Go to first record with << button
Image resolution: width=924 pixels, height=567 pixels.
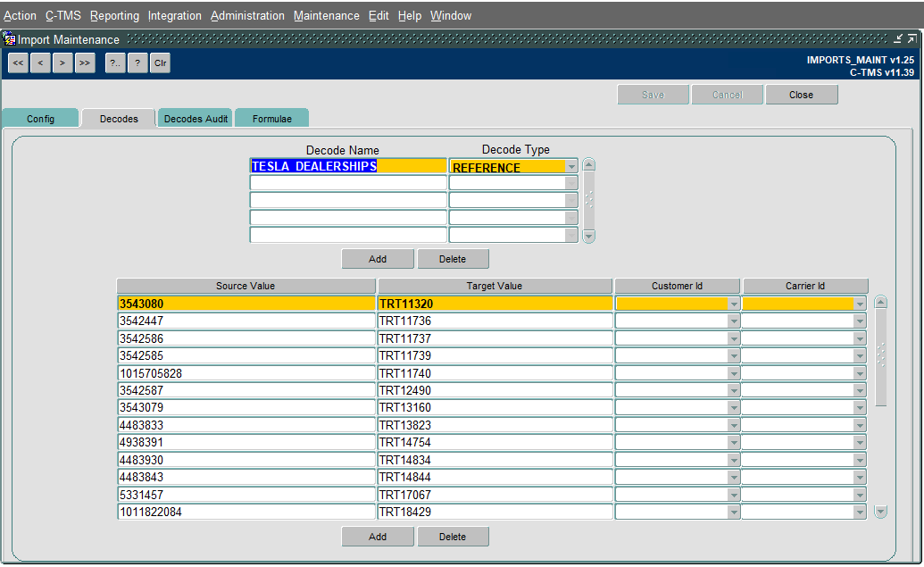pos(18,63)
